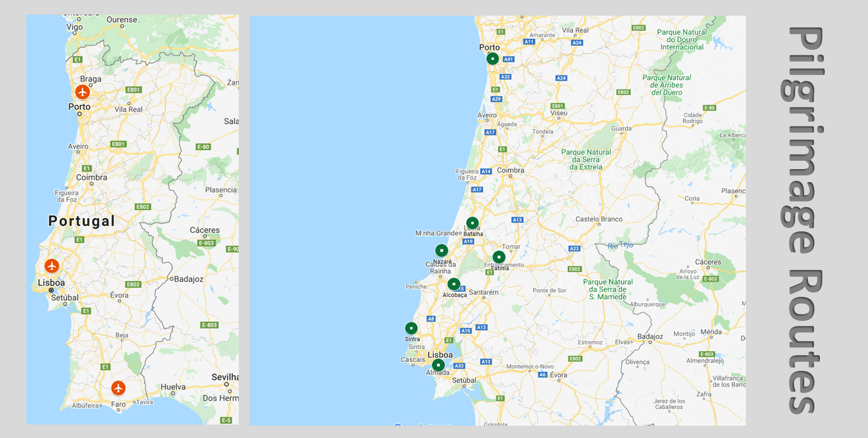Click the A14 road shield near Figueira da Foz

click(486, 171)
